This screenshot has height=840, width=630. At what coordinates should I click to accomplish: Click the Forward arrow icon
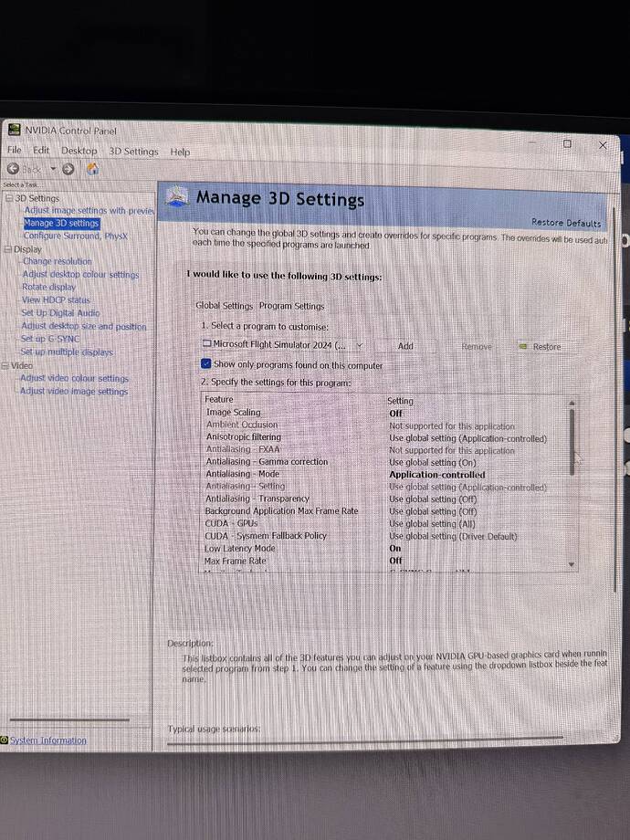pyautogui.click(x=68, y=169)
